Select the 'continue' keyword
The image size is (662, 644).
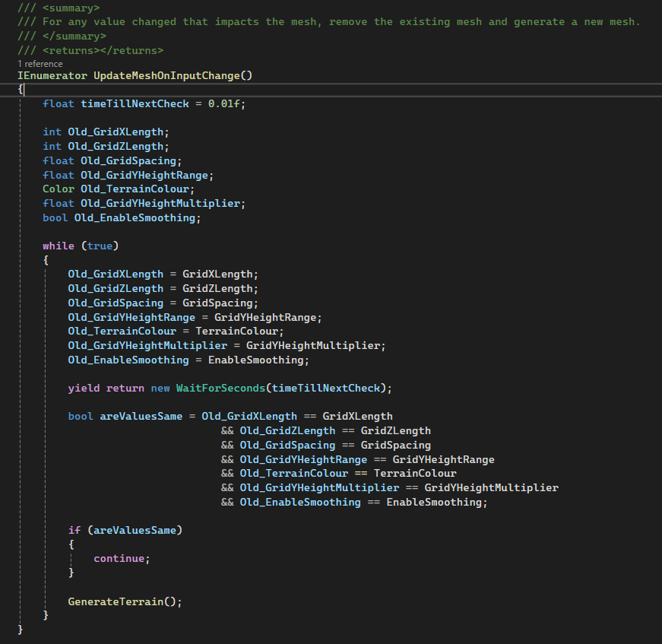(119, 559)
